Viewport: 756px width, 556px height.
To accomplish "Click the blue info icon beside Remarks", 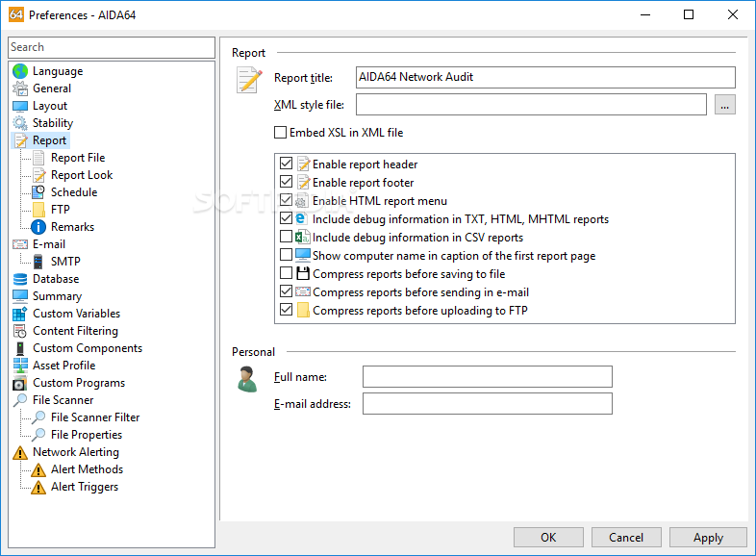I will coord(38,227).
